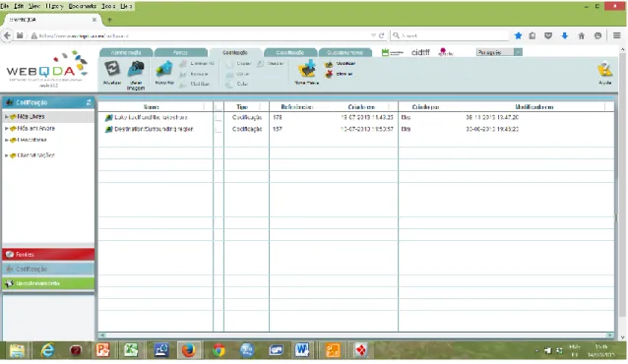Sort by the Criado em column header
This screenshot has height=364, width=628.
361,107
